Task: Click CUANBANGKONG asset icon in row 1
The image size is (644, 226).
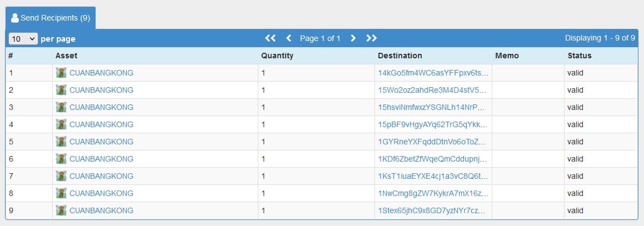Action: pos(61,73)
